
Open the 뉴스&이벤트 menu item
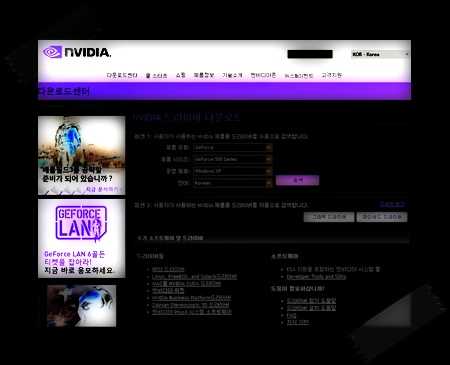(x=299, y=76)
